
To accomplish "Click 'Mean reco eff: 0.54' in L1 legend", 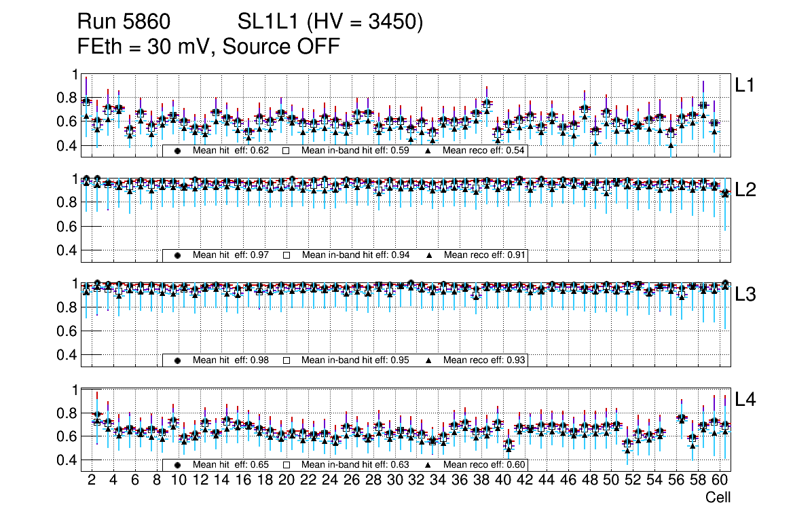I will (x=484, y=151).
